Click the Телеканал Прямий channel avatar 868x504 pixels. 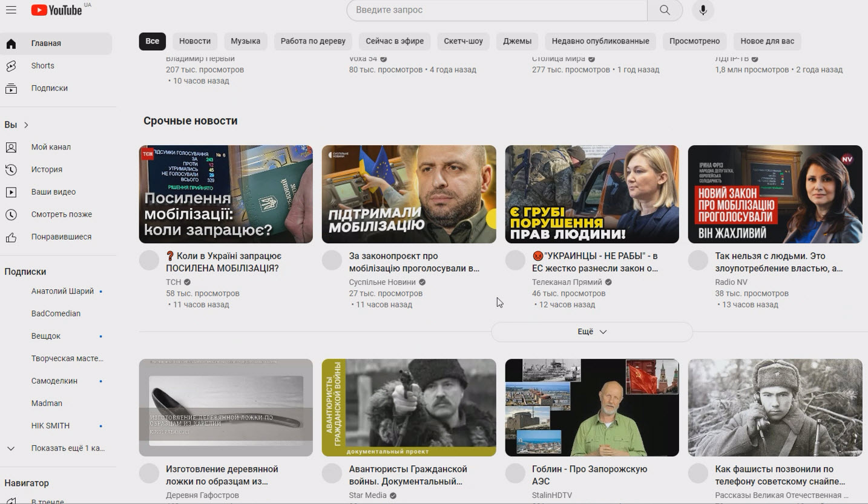tap(515, 260)
